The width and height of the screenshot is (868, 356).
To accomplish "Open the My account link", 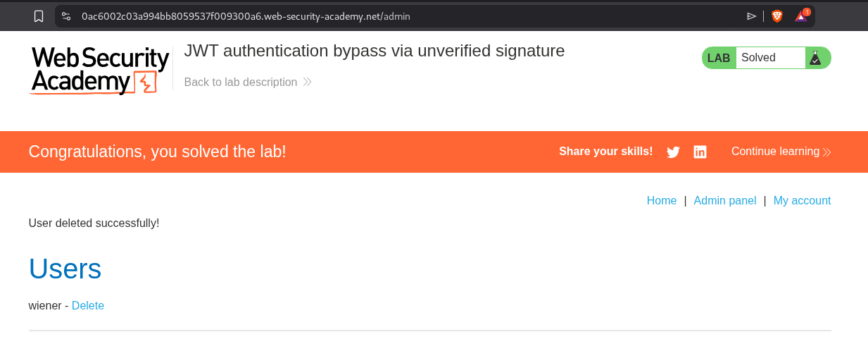I will pyautogui.click(x=802, y=201).
